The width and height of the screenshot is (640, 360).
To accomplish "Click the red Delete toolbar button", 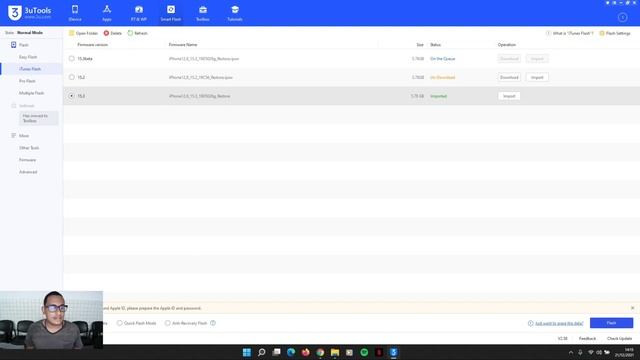I will coord(113,33).
